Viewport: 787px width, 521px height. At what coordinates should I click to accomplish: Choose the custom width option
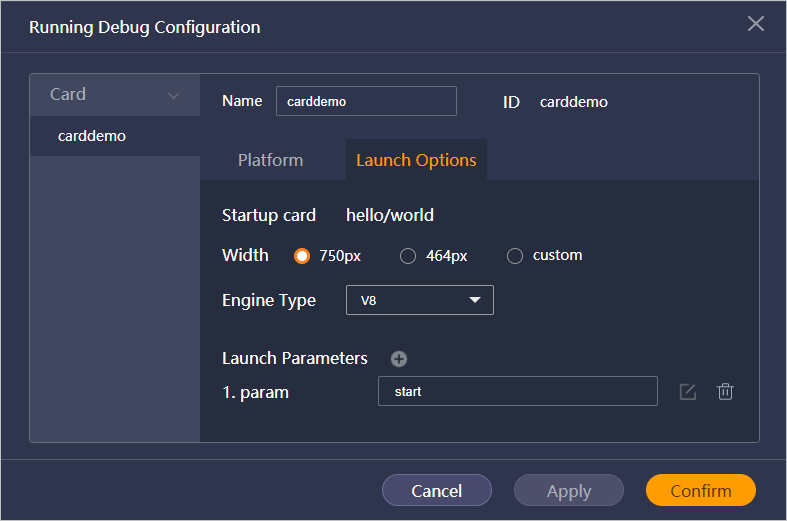(x=515, y=256)
